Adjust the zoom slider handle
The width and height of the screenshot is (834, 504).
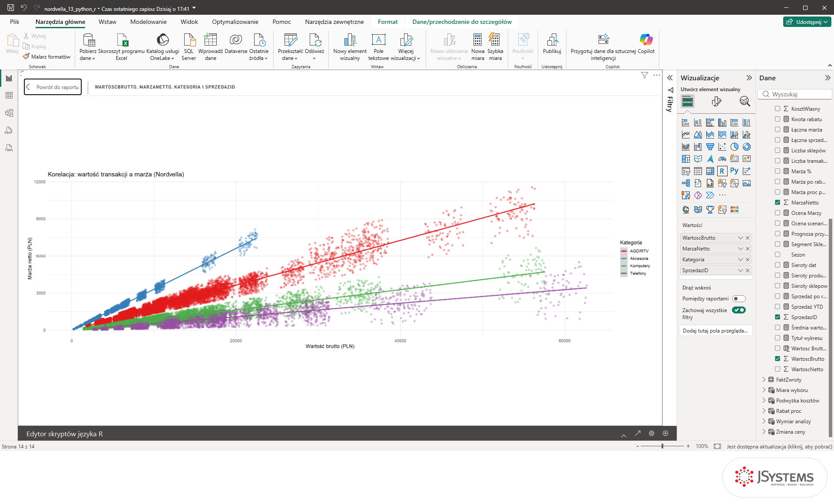pos(662,446)
